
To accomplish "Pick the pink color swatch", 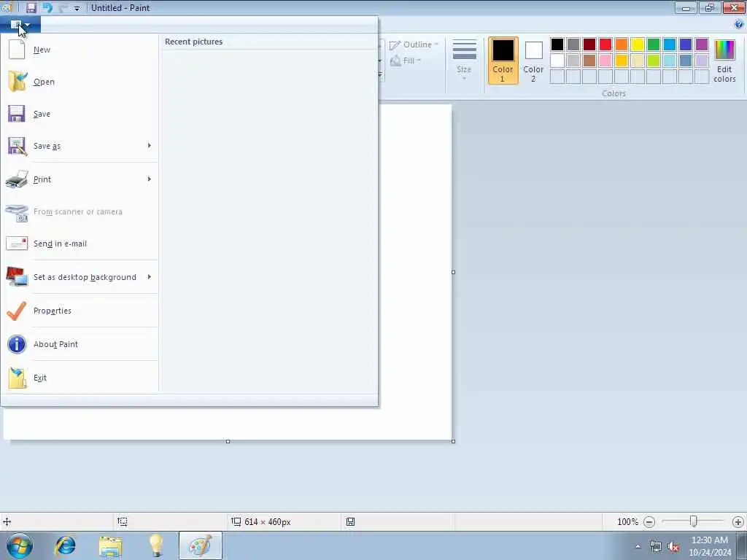I will pos(605,61).
